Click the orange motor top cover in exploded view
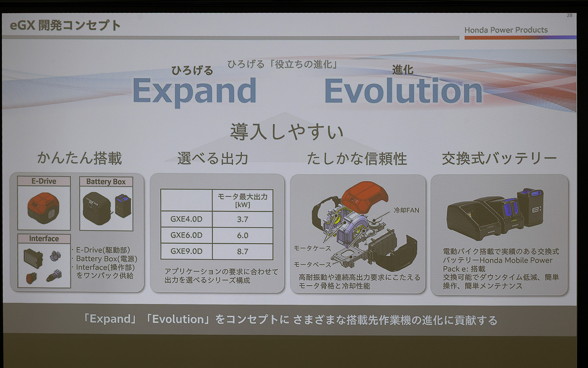Image resolution: width=588 pixels, height=368 pixels. (364, 196)
